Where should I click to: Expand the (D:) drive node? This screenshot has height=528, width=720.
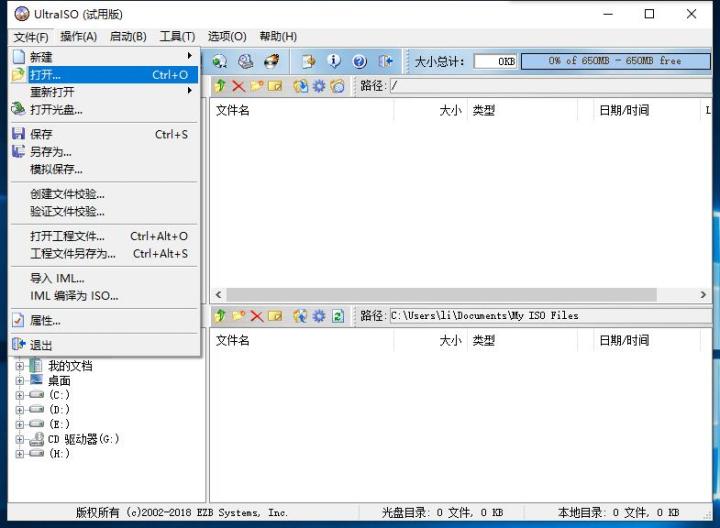pos(20,410)
